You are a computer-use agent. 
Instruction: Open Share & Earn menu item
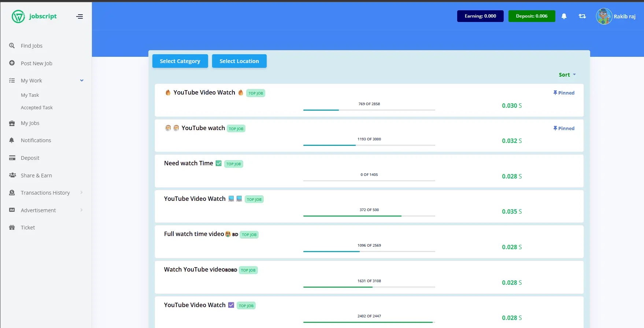tap(36, 176)
